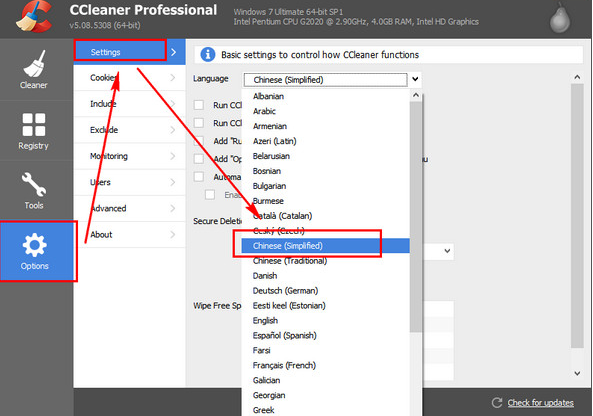Click the About row chevron

point(173,234)
